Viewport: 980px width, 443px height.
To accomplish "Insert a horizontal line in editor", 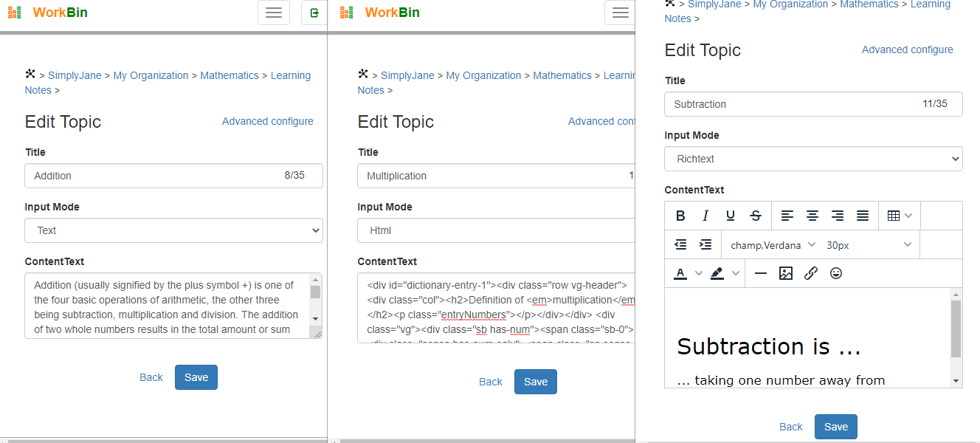I will [x=761, y=273].
